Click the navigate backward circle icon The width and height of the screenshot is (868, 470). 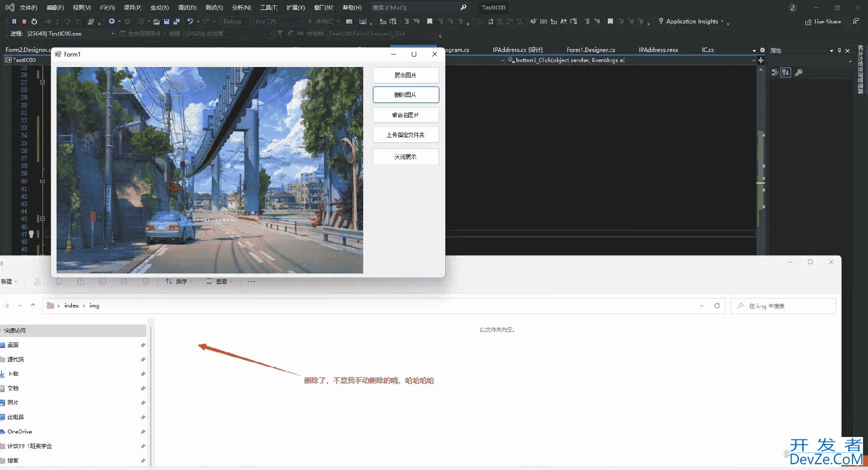click(112, 21)
